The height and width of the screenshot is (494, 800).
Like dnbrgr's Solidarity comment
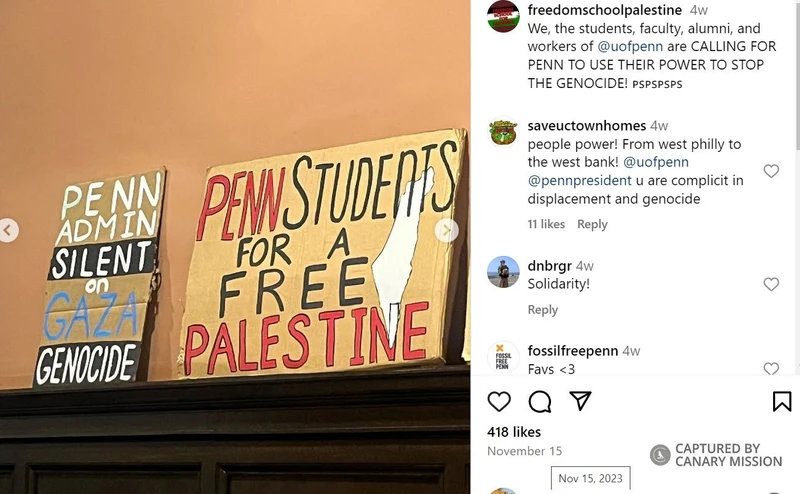pyautogui.click(x=771, y=284)
